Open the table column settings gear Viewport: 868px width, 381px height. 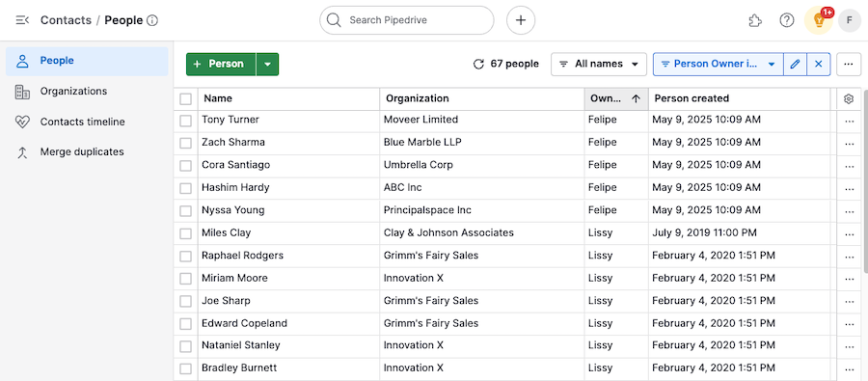[848, 98]
